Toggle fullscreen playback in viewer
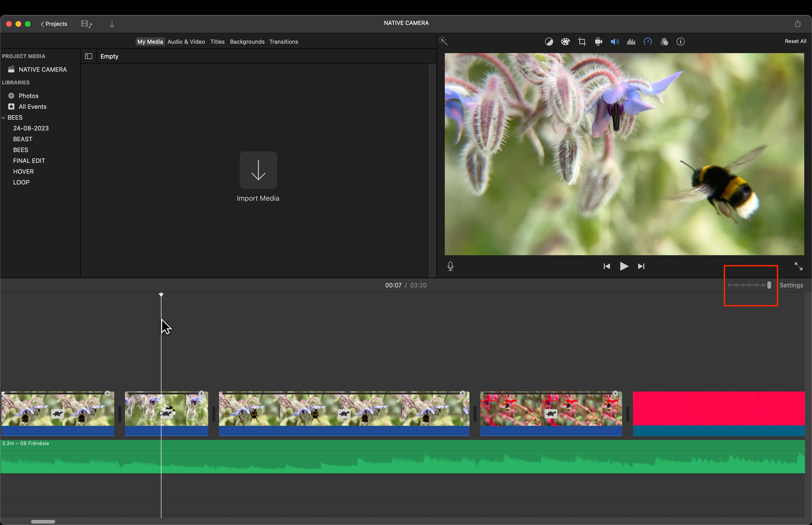Image resolution: width=812 pixels, height=525 pixels. click(x=798, y=266)
